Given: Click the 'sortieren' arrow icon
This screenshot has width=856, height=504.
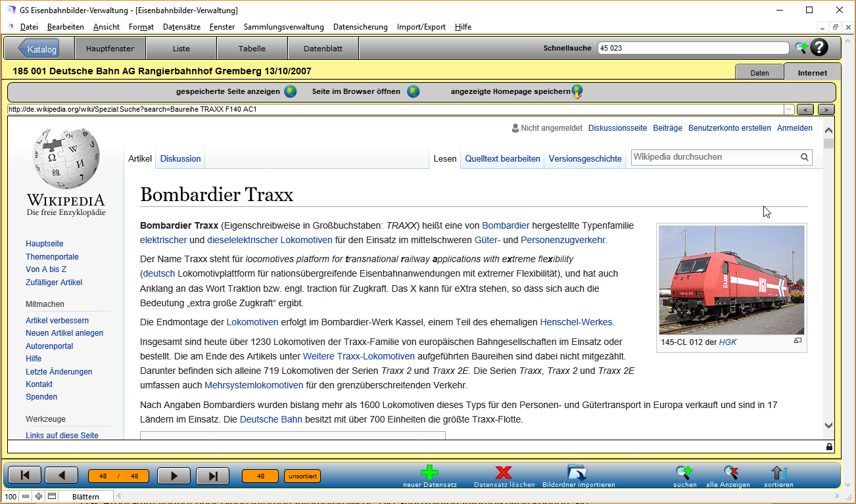Looking at the screenshot, I should point(778,472).
